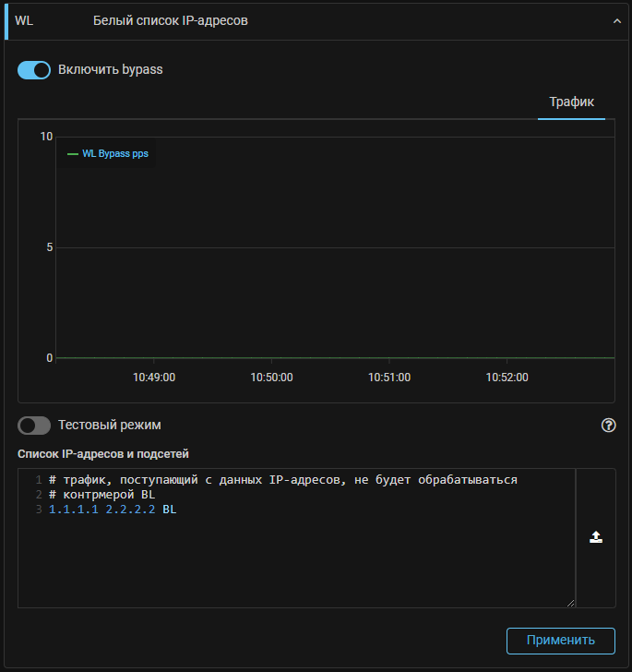The height and width of the screenshot is (672, 632).
Task: Click the resize grip of the IP list textarea
Action: click(570, 603)
